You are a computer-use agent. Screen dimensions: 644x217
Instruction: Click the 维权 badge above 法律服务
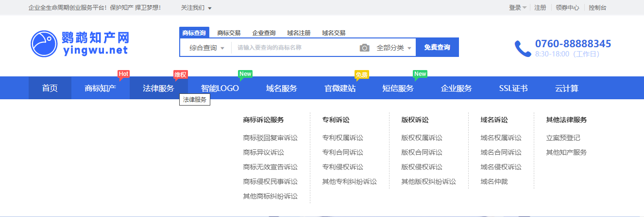click(180, 74)
